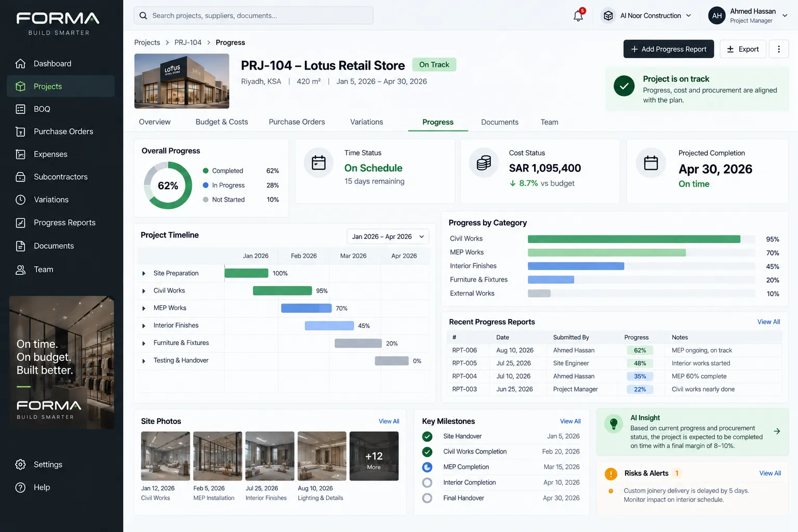View all Recent Progress Reports
Viewport: 798px width, 532px height.
768,322
